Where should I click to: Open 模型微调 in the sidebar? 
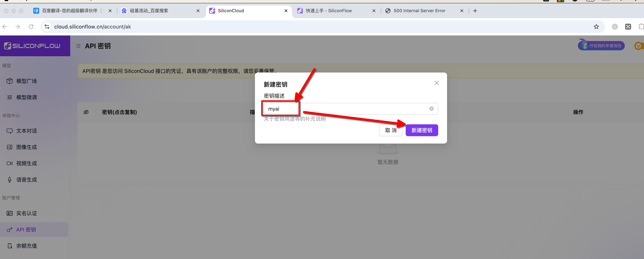pyautogui.click(x=26, y=97)
